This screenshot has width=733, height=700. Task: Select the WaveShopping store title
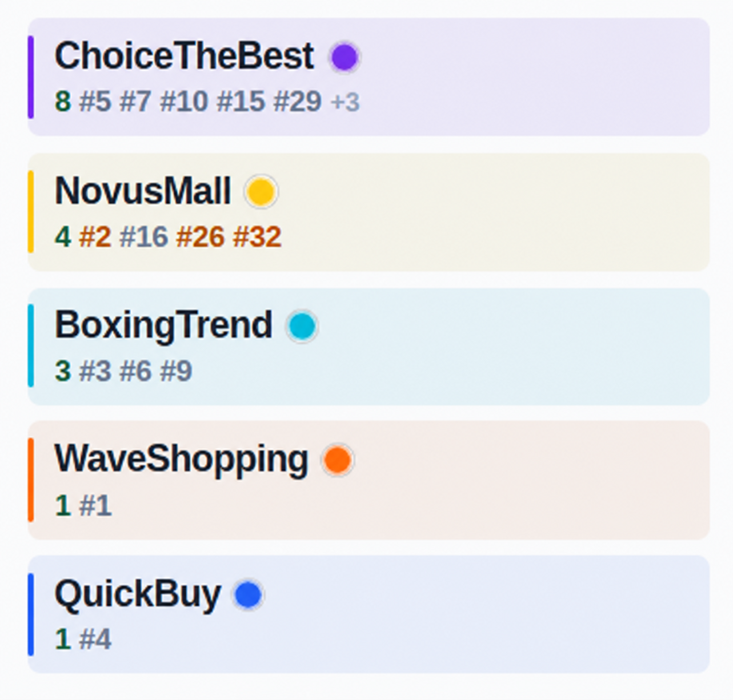tap(182, 460)
